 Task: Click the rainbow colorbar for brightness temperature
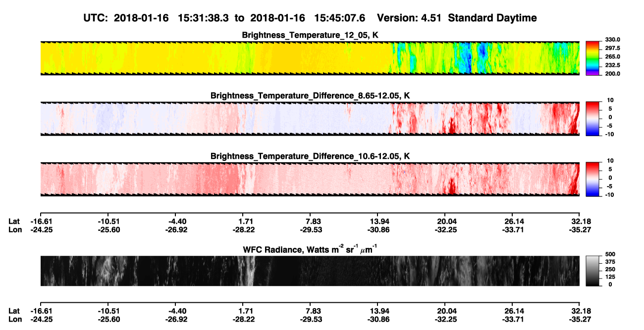point(592,58)
